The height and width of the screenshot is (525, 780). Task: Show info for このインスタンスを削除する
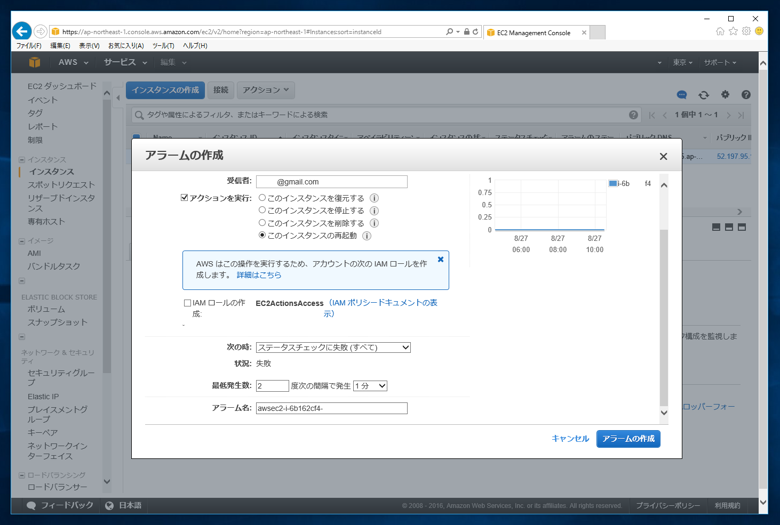[x=374, y=223]
